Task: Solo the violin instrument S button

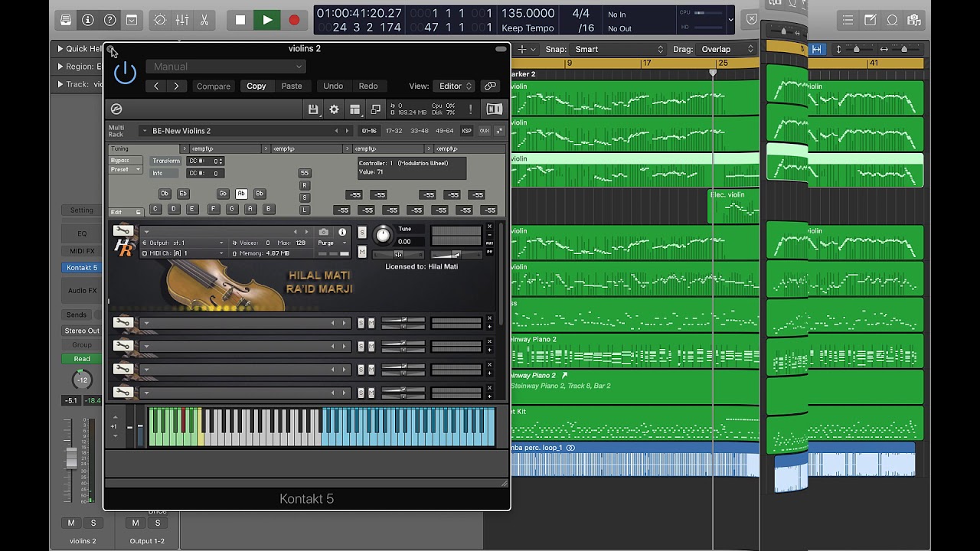Action: point(362,232)
